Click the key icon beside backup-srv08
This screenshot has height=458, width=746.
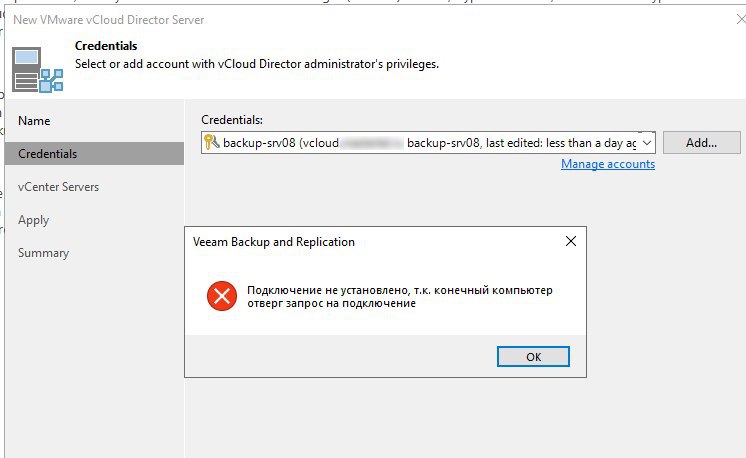[x=211, y=142]
